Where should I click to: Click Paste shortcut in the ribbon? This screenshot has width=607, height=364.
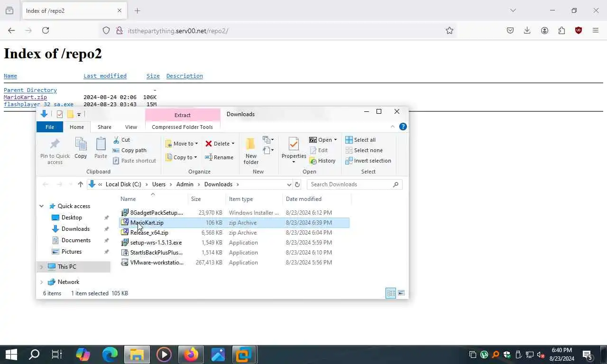tap(134, 161)
